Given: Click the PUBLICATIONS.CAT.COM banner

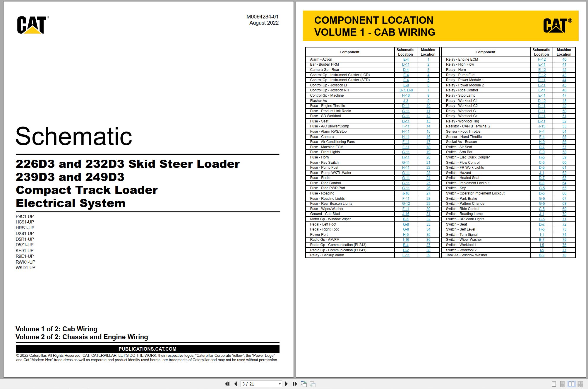Looking at the screenshot, I should click(148, 349).
